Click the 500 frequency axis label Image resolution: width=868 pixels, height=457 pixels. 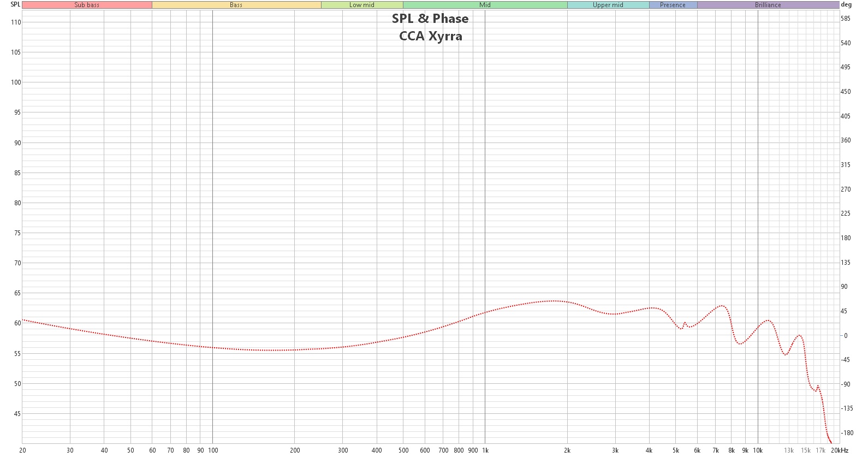click(x=403, y=450)
